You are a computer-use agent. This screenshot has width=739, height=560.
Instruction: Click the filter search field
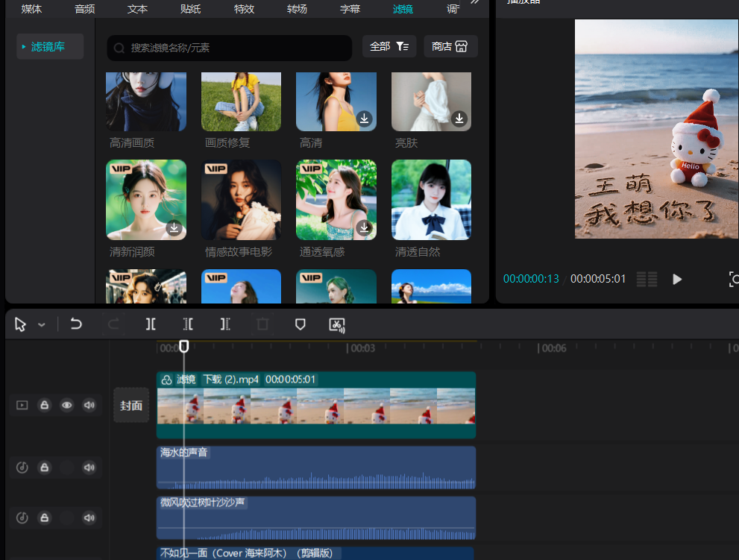[x=230, y=48]
